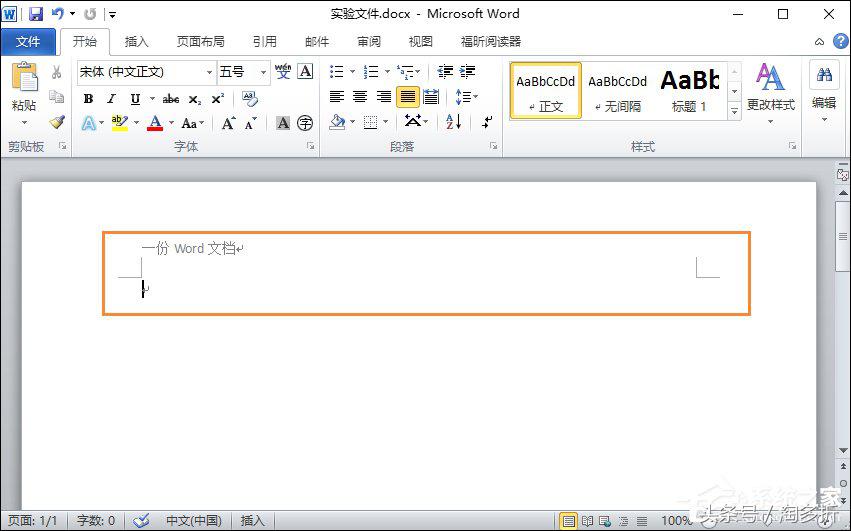Switch to the 页面布局 tab
The height and width of the screenshot is (531, 851).
[200, 42]
